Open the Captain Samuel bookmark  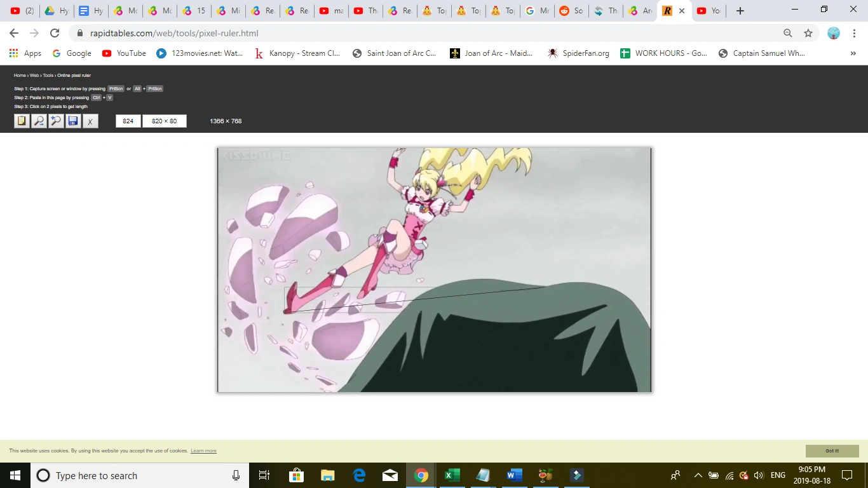(761, 53)
